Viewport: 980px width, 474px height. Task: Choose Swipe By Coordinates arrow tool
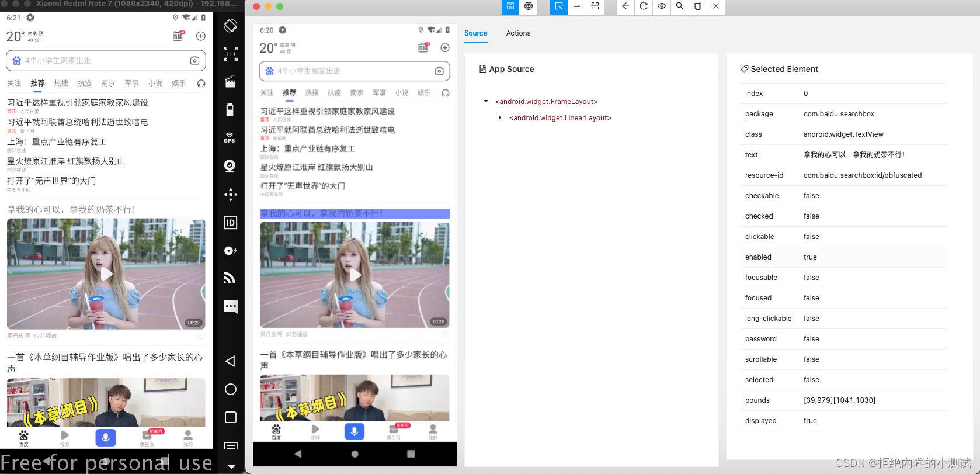577,6
